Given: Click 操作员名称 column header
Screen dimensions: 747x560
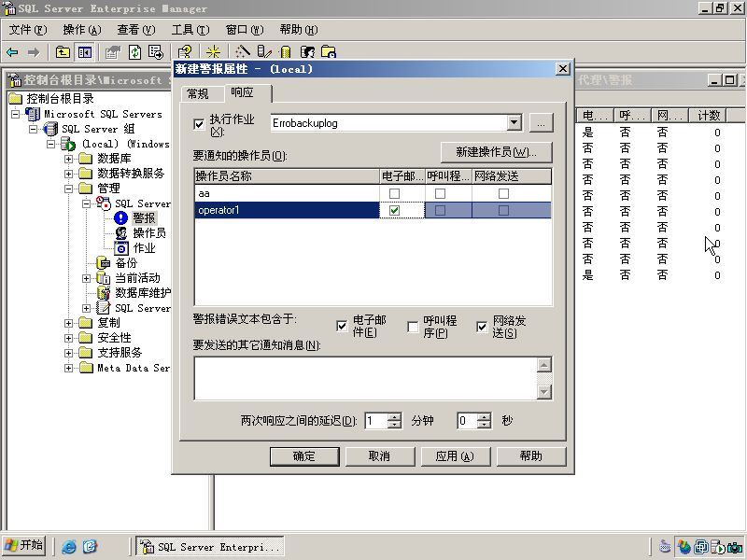Looking at the screenshot, I should [x=287, y=176].
